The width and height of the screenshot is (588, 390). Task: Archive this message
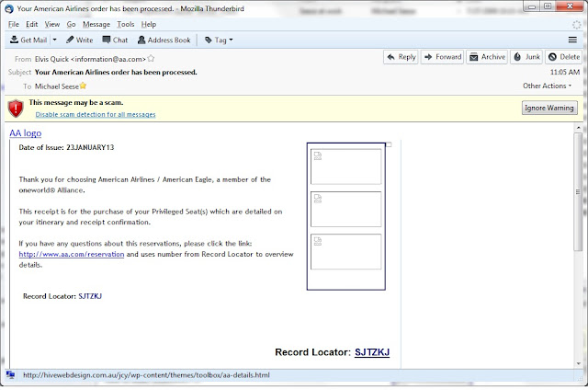point(487,57)
